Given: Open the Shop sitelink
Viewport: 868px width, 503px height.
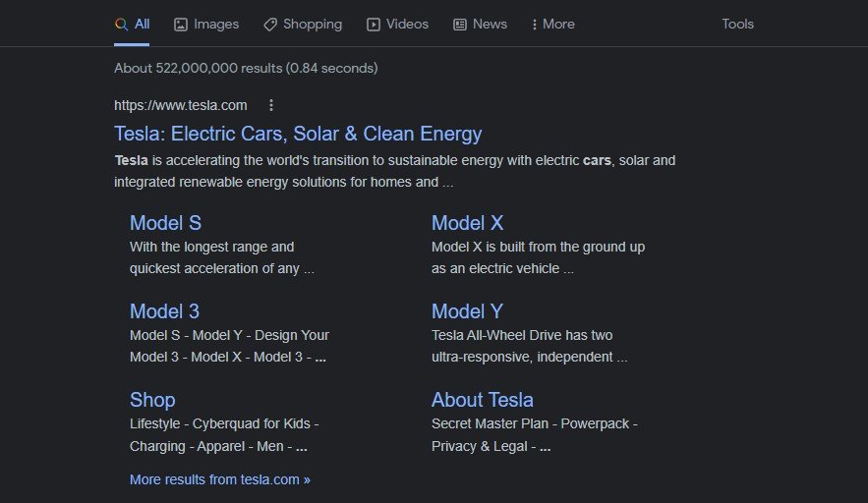Looking at the screenshot, I should (152, 400).
